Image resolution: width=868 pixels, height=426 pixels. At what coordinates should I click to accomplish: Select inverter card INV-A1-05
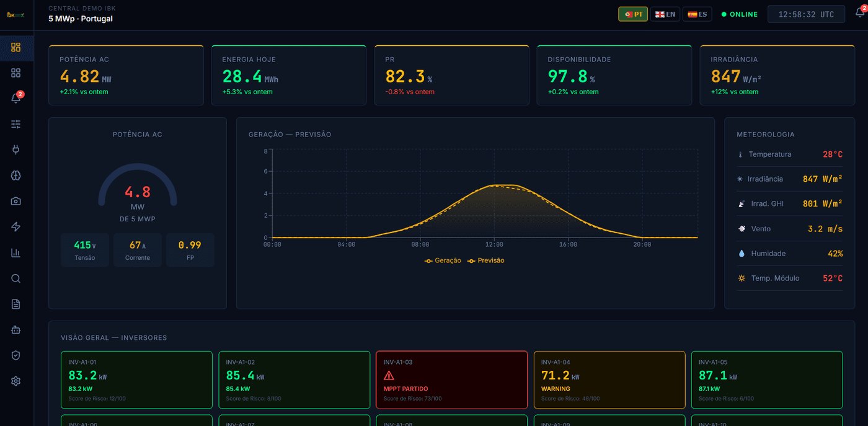(x=767, y=380)
